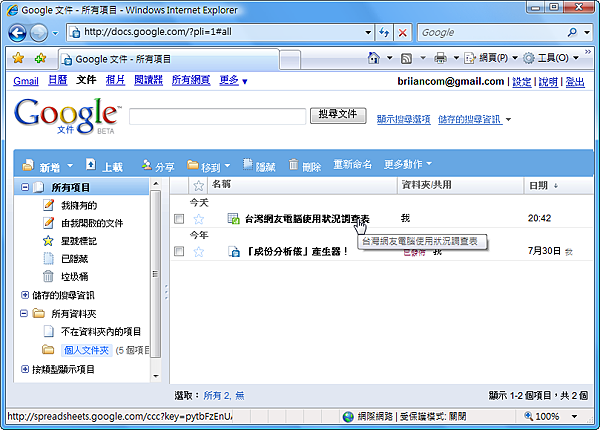Open 垃圾桶 trash in sidebar
The height and width of the screenshot is (430, 600).
[x=75, y=277]
